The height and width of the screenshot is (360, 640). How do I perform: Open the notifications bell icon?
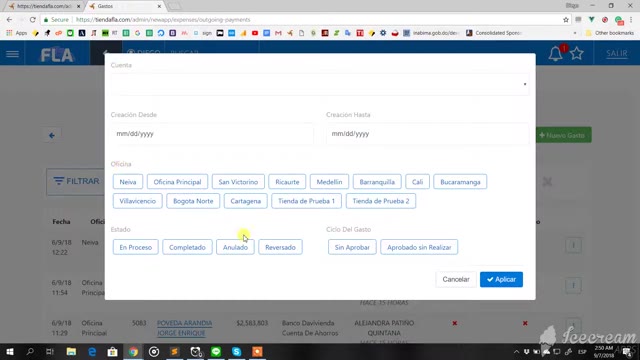(x=555, y=54)
